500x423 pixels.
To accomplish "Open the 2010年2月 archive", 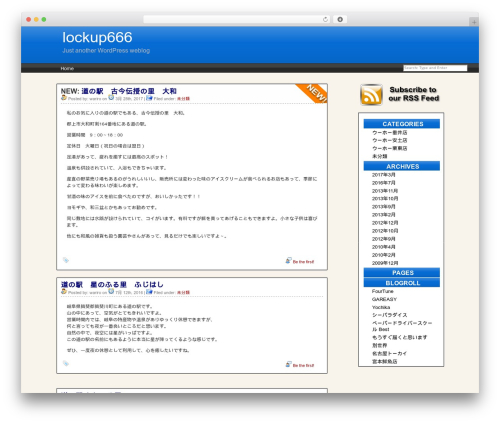I will point(384,255).
